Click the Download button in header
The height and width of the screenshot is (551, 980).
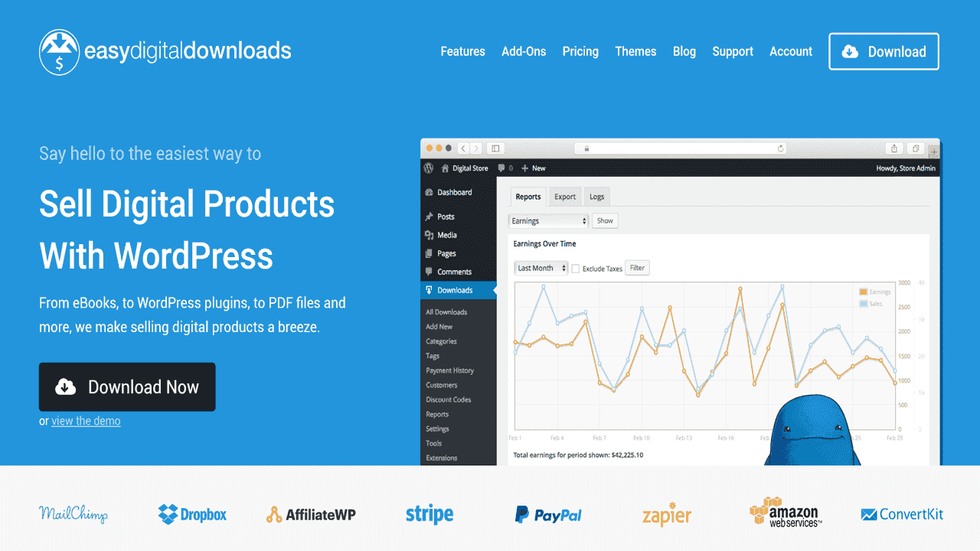pyautogui.click(x=884, y=51)
